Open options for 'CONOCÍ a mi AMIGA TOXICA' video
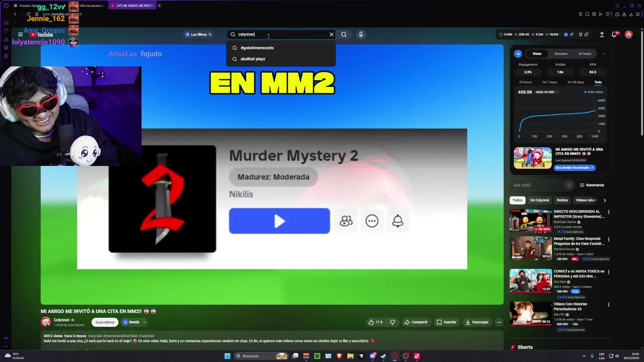 (x=608, y=273)
